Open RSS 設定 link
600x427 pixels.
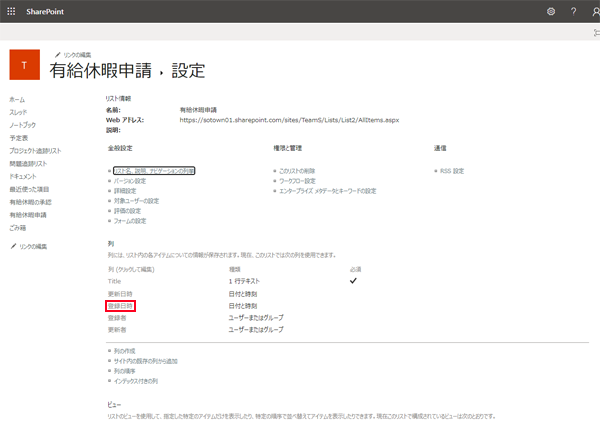point(452,171)
